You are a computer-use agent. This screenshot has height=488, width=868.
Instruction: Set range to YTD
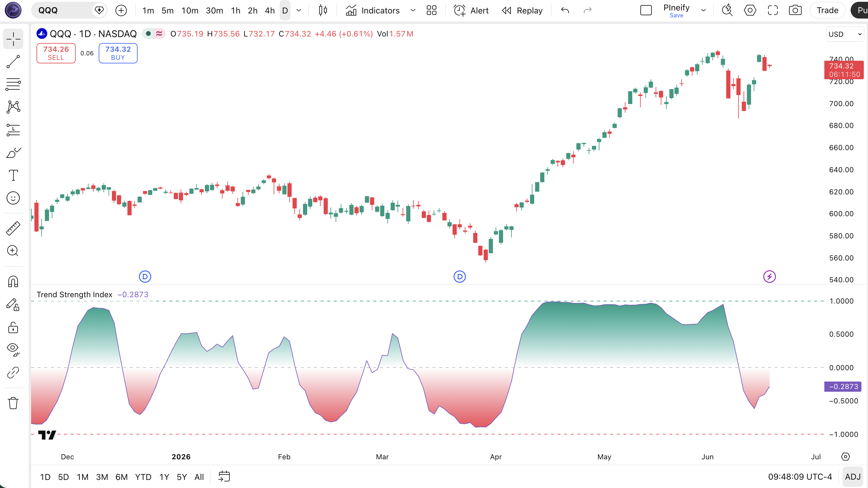point(143,477)
